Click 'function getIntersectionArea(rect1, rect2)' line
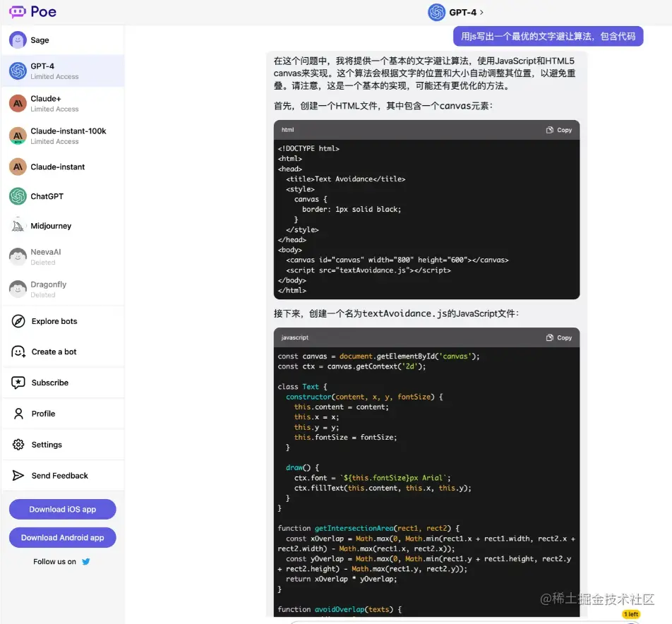Image resolution: width=672 pixels, height=624 pixels. click(368, 529)
